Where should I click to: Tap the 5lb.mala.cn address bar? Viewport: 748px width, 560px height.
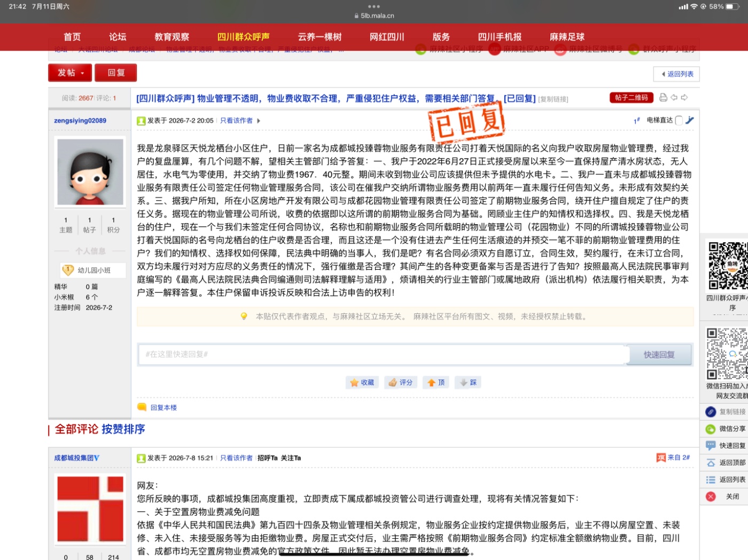[x=374, y=16]
